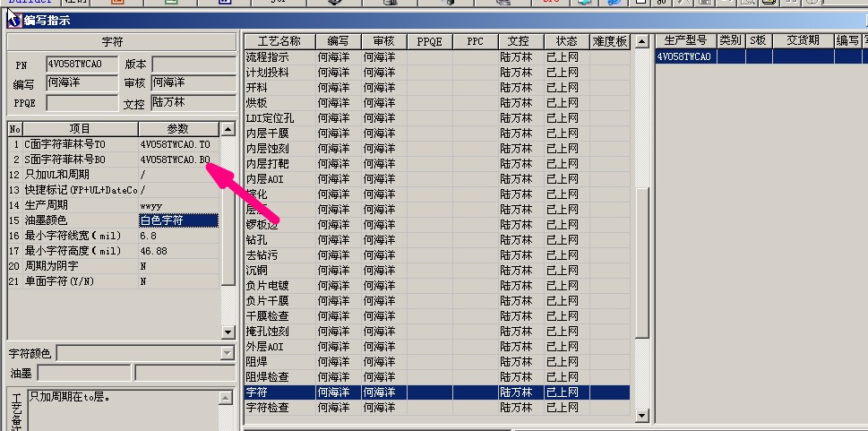Click the PPC column header
The image size is (868, 431).
[x=475, y=41]
